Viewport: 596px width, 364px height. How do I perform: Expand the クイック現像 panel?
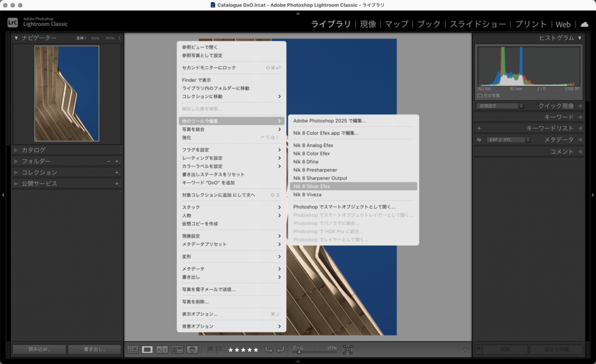point(580,106)
